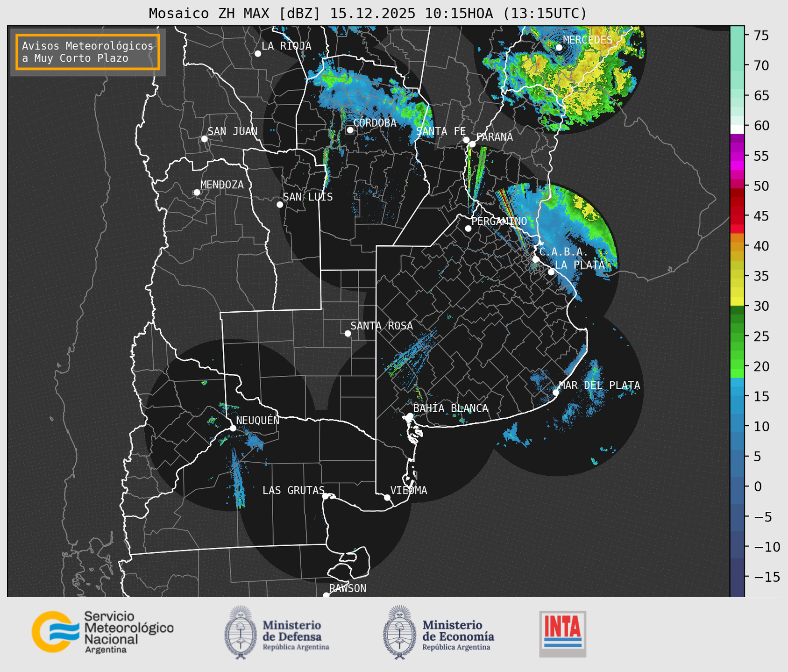Screen dimensions: 788x672
Task: Click the Servicio Meteorológico Nacional sun logo
Action: 55,631
